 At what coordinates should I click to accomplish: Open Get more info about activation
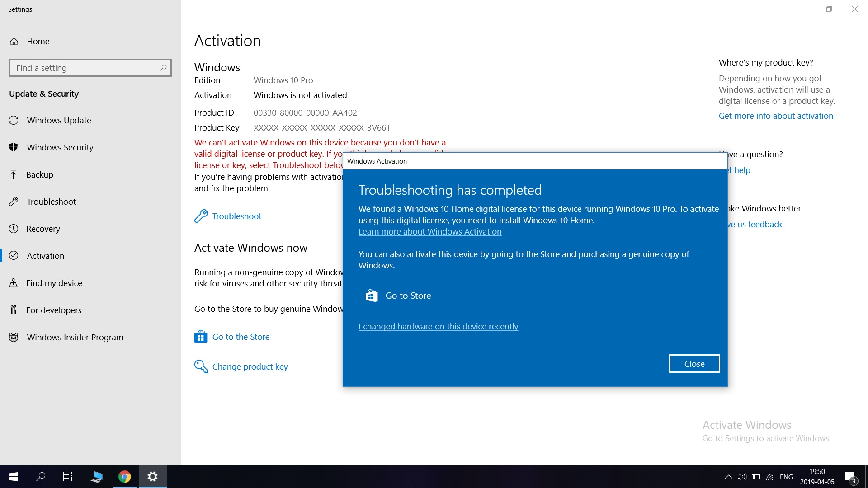(x=776, y=116)
